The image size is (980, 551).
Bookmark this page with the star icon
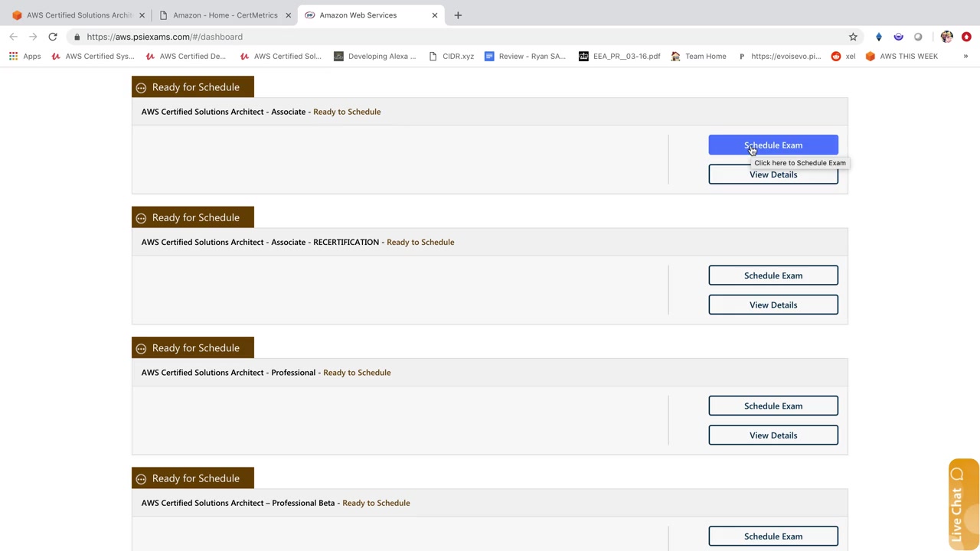[853, 37]
